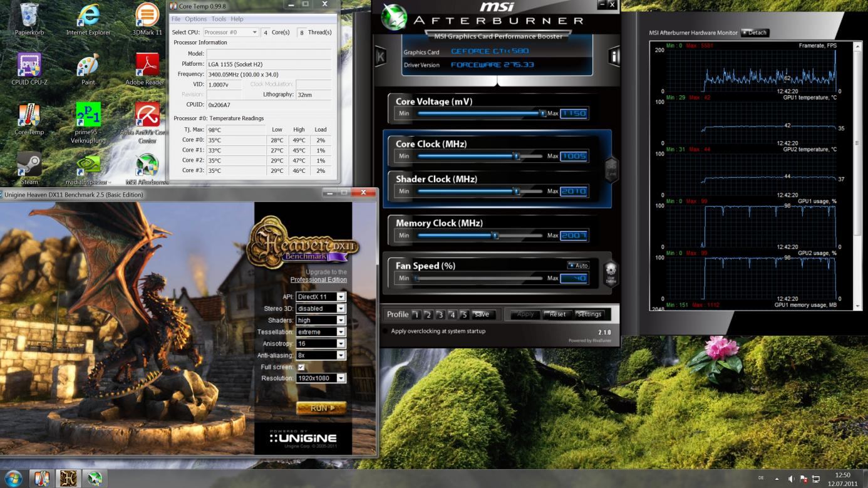Click the Reset button in Afterburner
Image resolution: width=868 pixels, height=488 pixels.
pyautogui.click(x=556, y=314)
